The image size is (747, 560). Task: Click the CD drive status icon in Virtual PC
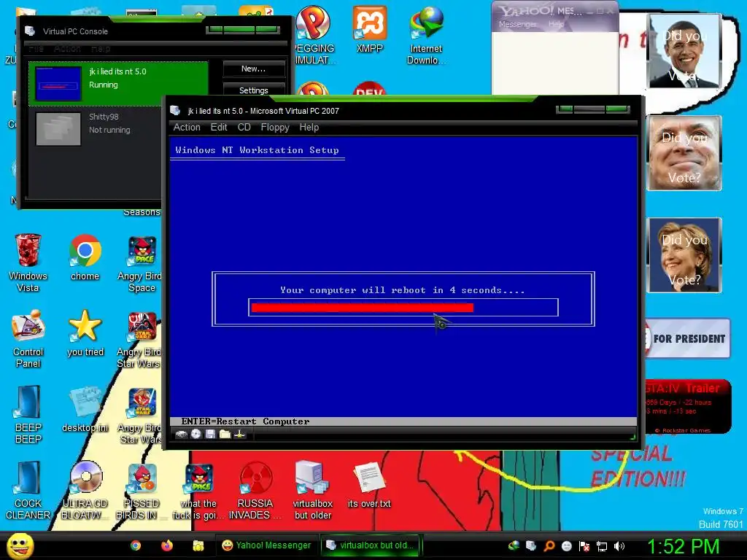pyautogui.click(x=196, y=434)
